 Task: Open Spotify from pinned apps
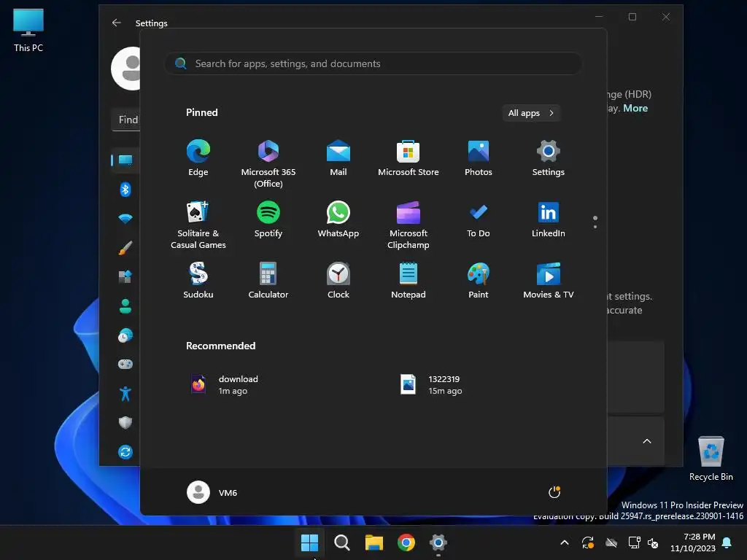coord(268,219)
